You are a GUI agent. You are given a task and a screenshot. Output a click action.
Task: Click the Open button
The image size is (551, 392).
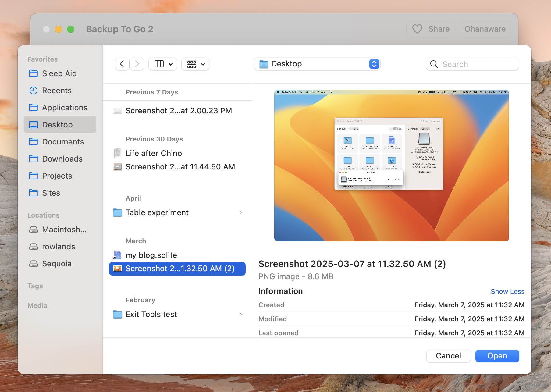pos(497,356)
